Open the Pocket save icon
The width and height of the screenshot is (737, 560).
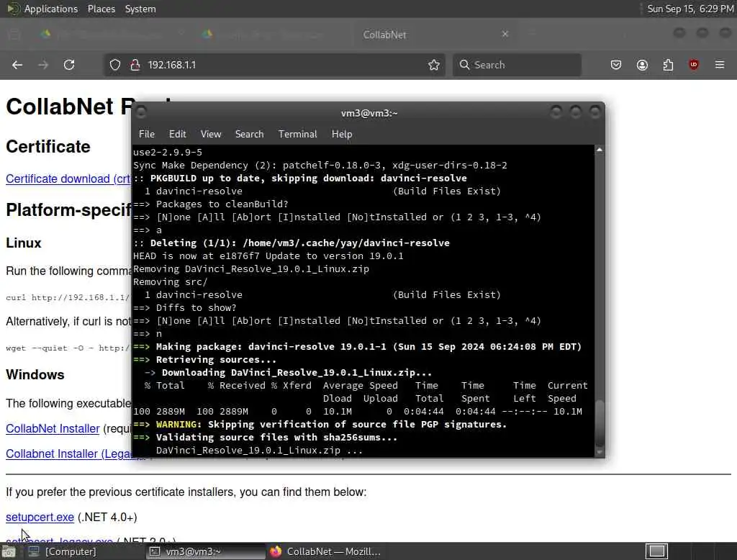(x=616, y=65)
